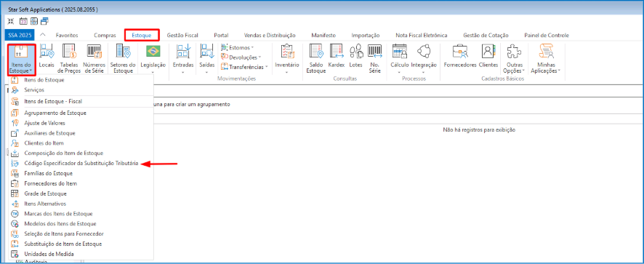
Task: Open the Entradas ribbon icon
Action: pos(182,59)
